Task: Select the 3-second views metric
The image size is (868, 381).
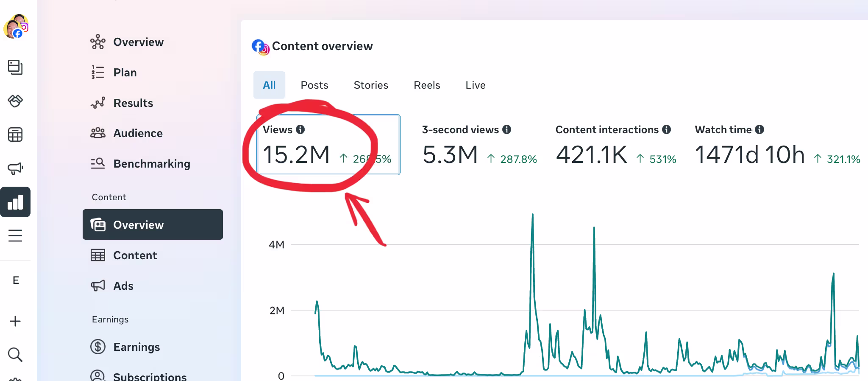Action: pyautogui.click(x=479, y=145)
